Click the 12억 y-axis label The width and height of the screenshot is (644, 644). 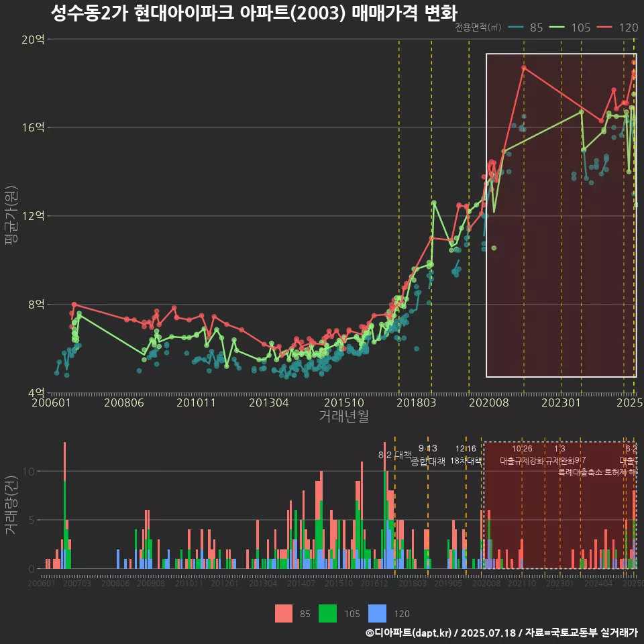coord(33,216)
